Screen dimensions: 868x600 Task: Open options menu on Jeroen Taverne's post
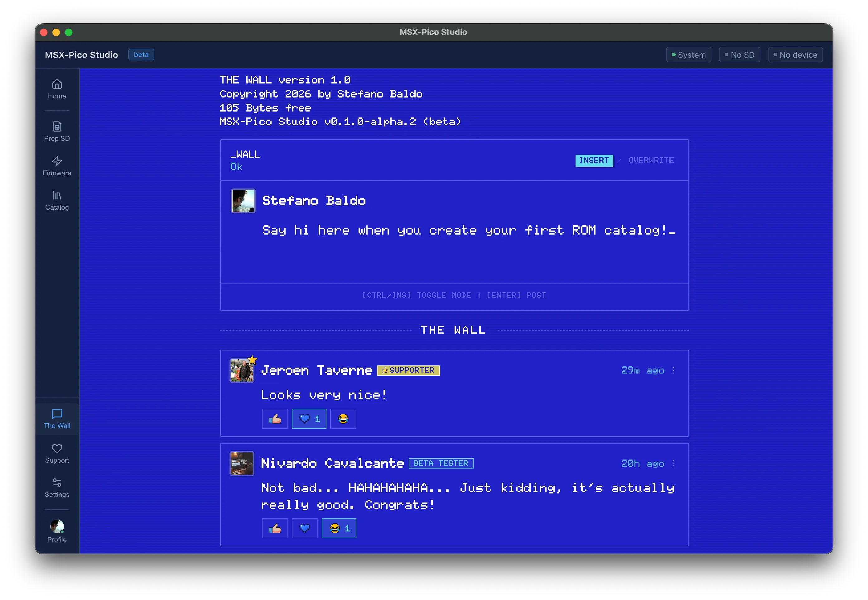pos(673,370)
